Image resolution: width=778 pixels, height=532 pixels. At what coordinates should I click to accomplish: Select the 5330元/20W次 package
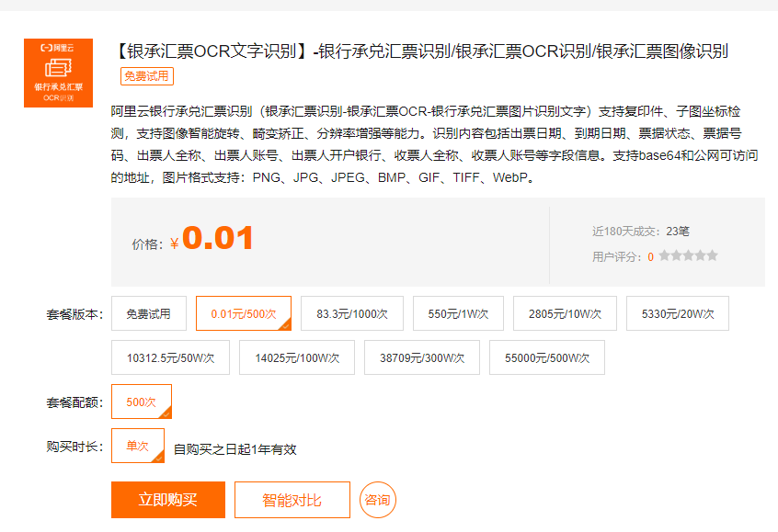(x=677, y=313)
